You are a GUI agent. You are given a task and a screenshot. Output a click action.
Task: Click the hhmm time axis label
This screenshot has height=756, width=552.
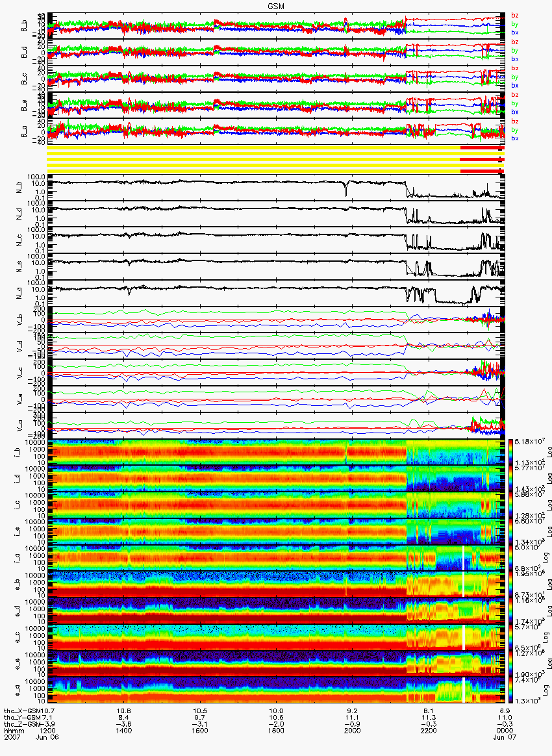click(x=14, y=731)
